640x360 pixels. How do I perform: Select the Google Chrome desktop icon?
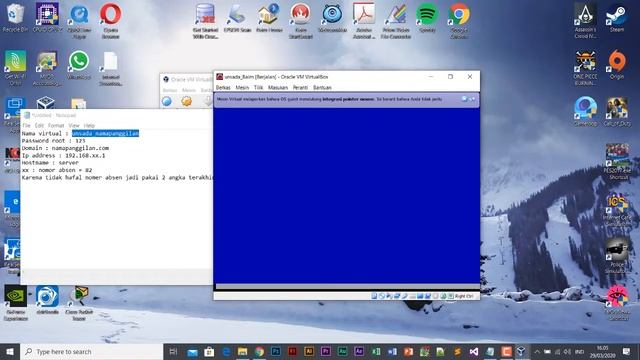point(459,20)
